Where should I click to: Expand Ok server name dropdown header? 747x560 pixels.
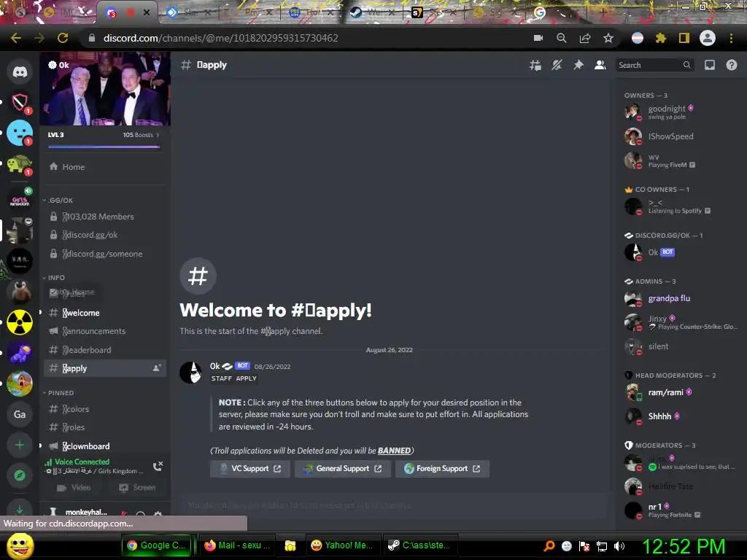[105, 65]
